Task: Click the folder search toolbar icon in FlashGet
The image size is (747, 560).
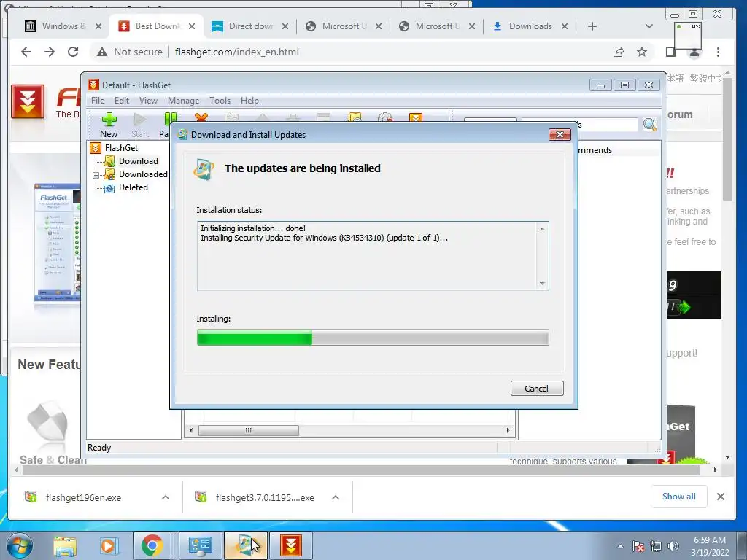Action: click(x=355, y=117)
